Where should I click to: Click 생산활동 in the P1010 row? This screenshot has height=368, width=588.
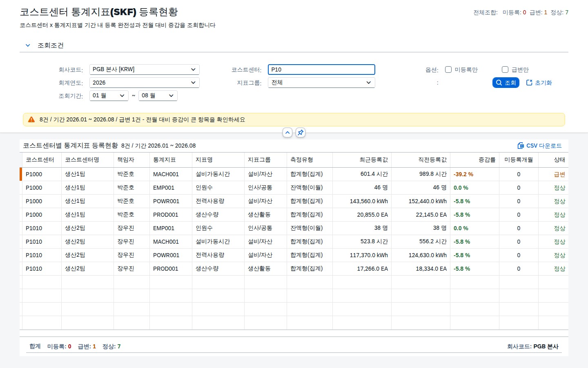point(259,269)
